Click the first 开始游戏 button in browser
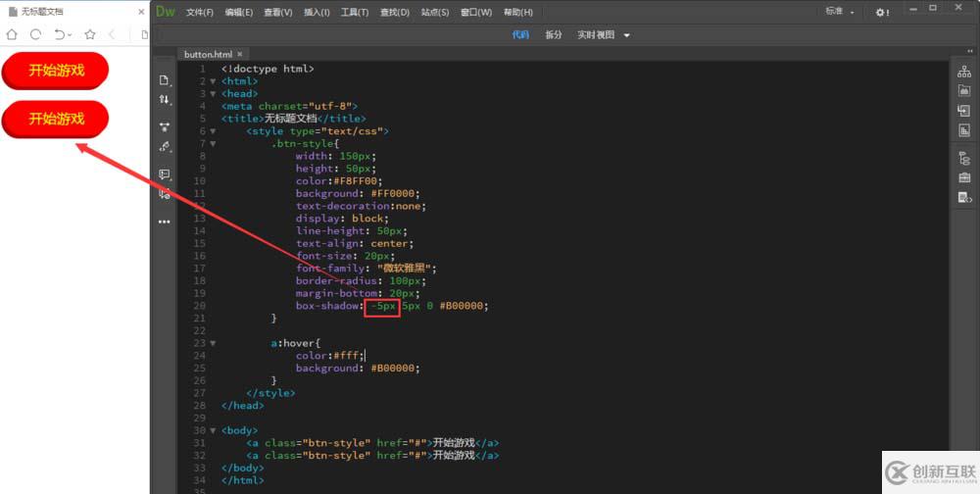This screenshot has height=494, width=980. click(x=56, y=70)
